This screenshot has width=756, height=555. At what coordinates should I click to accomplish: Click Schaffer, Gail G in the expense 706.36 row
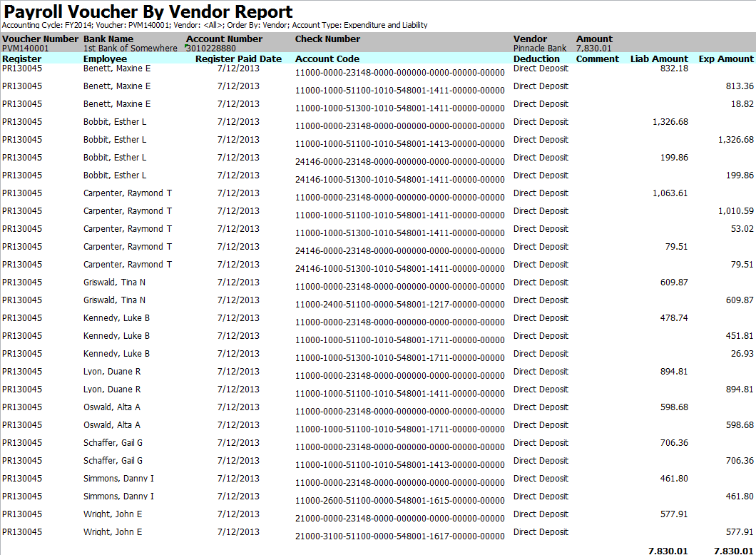[x=113, y=461]
